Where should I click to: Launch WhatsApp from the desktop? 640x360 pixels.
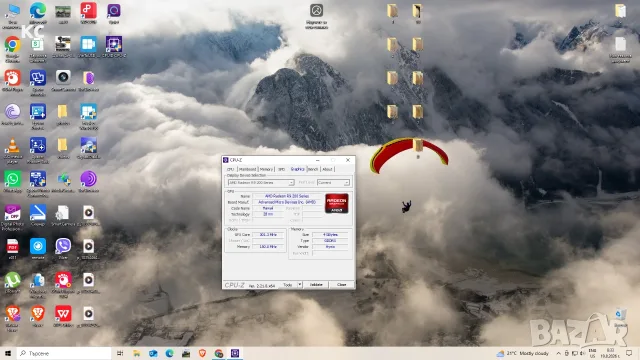pos(13,181)
